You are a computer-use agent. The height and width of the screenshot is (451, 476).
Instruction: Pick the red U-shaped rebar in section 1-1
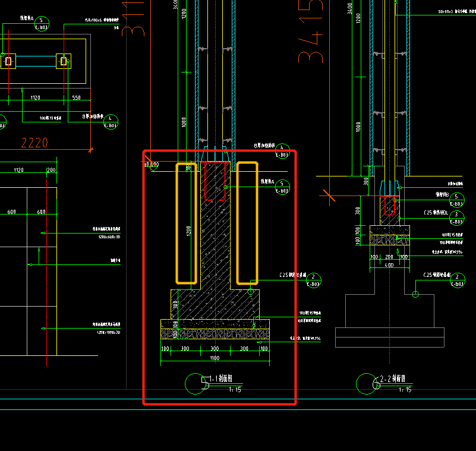click(x=215, y=181)
